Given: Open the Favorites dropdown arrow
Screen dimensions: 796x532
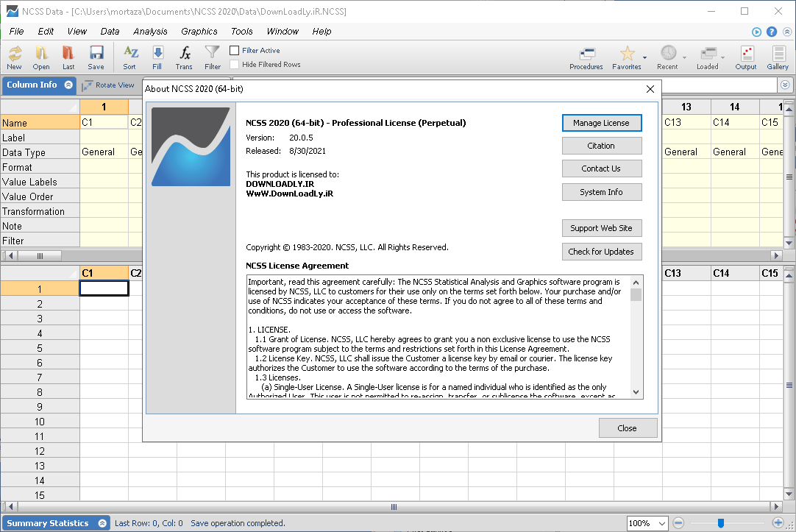Looking at the screenshot, I should 644,57.
